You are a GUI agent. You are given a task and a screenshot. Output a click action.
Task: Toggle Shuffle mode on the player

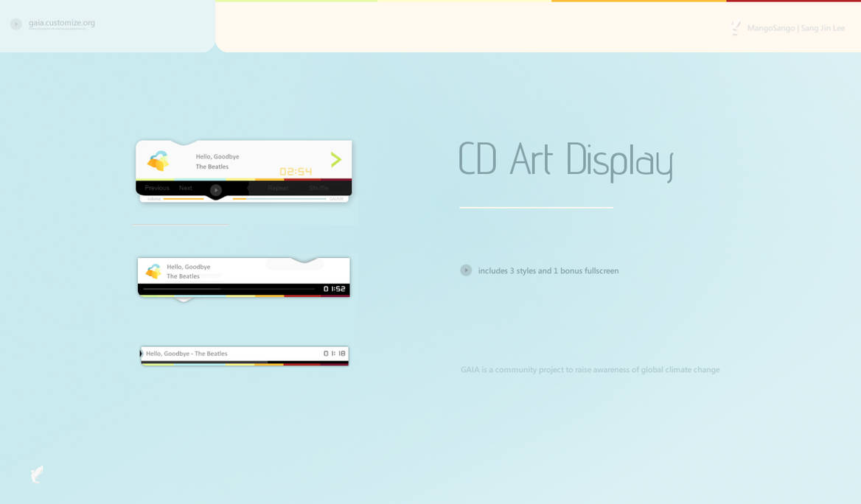point(318,188)
